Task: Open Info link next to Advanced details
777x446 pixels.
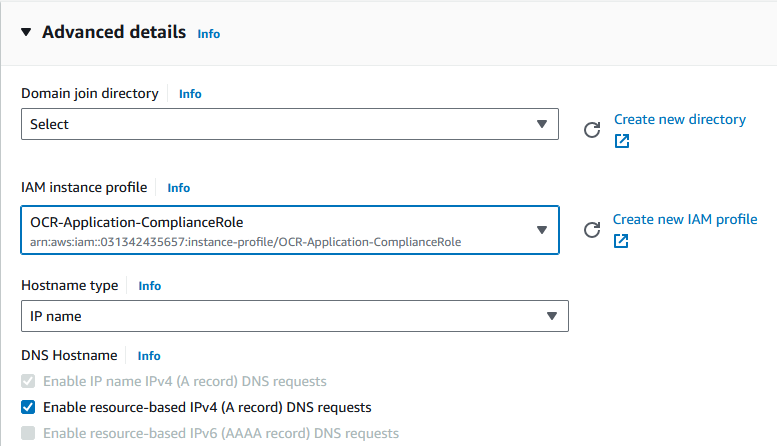Action: 209,34
